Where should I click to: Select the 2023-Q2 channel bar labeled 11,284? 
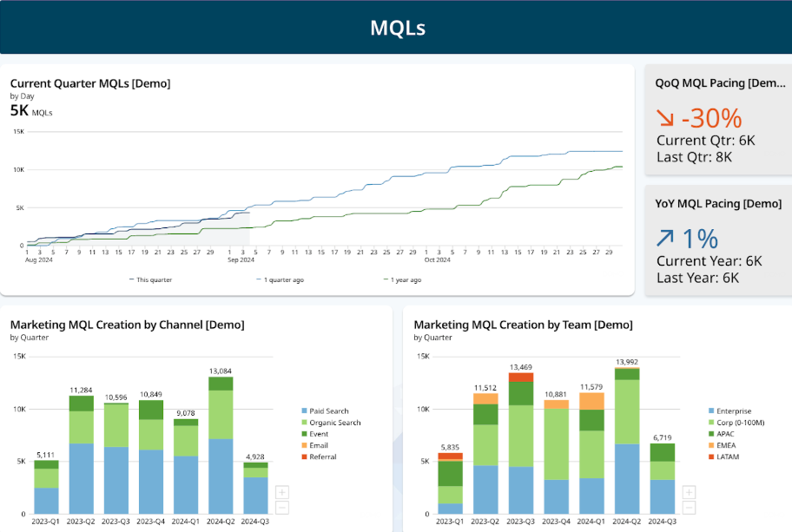coord(82,455)
